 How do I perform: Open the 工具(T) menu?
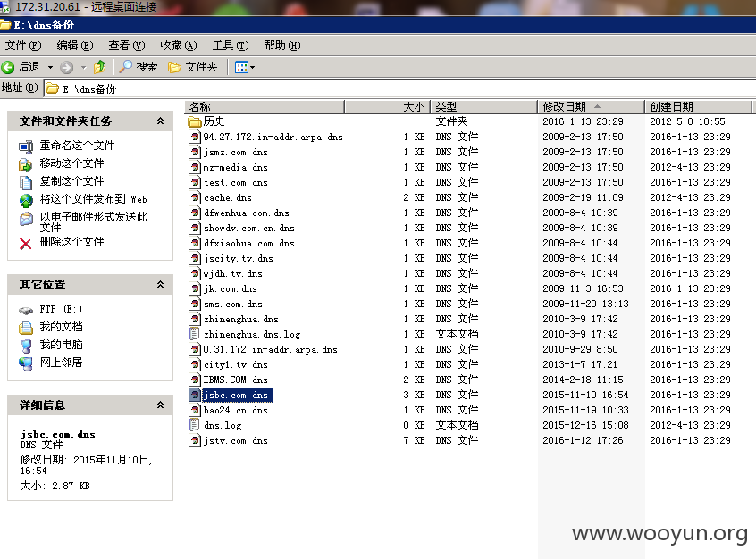tap(231, 46)
